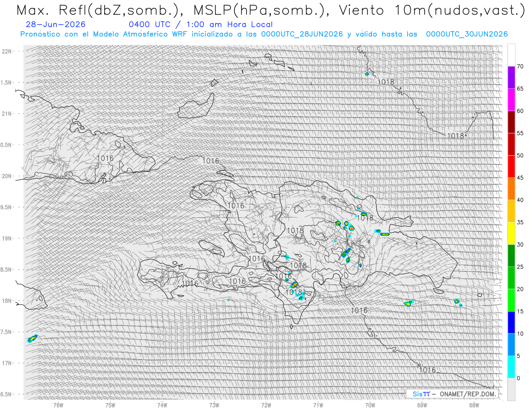Click the colorbar value '0'
Image resolution: width=532 pixels, height=411 pixels.
click(518, 378)
